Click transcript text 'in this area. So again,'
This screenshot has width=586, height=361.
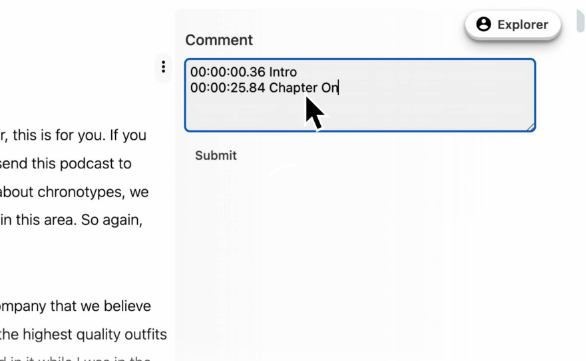(x=71, y=220)
